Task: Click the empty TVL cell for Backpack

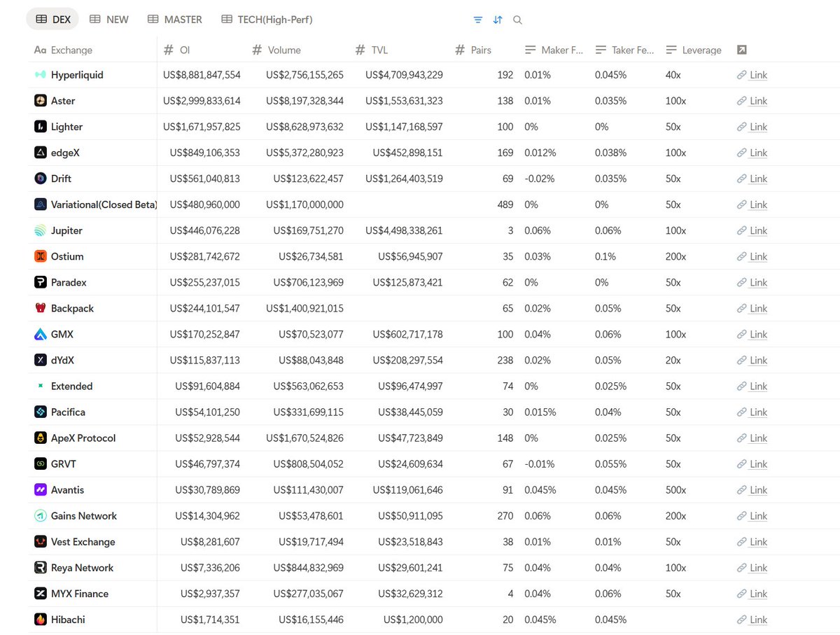Action: click(398, 308)
